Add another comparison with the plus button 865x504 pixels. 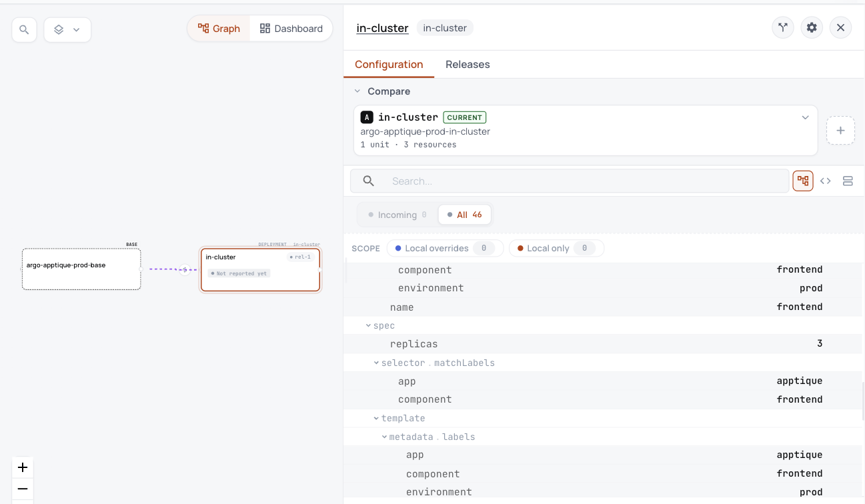(840, 131)
